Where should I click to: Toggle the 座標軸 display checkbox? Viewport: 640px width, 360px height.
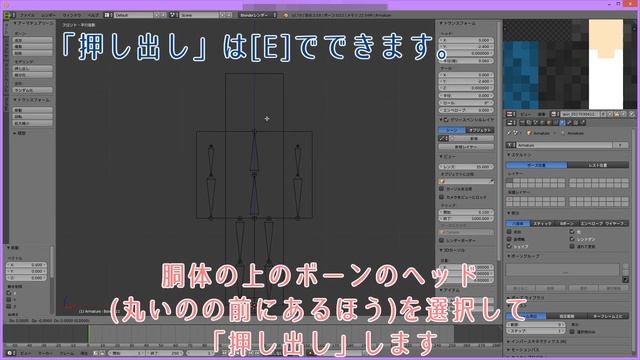(x=509, y=239)
